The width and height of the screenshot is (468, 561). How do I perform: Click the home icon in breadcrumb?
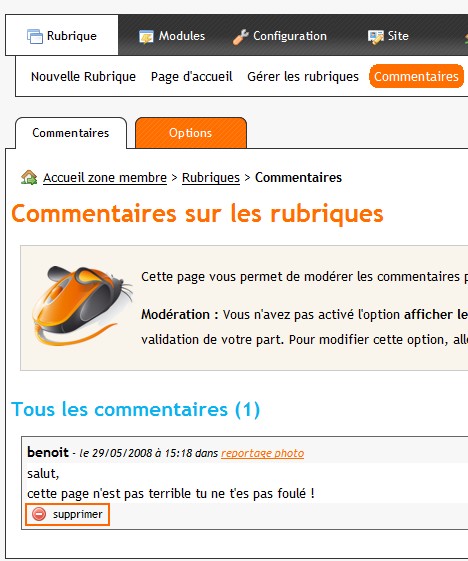(29, 177)
